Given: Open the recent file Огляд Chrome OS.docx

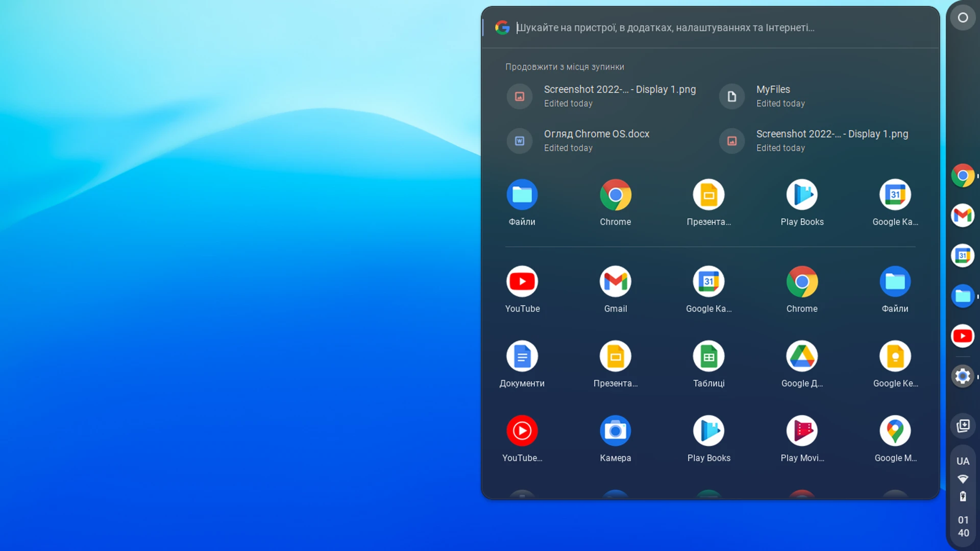Looking at the screenshot, I should pos(597,134).
